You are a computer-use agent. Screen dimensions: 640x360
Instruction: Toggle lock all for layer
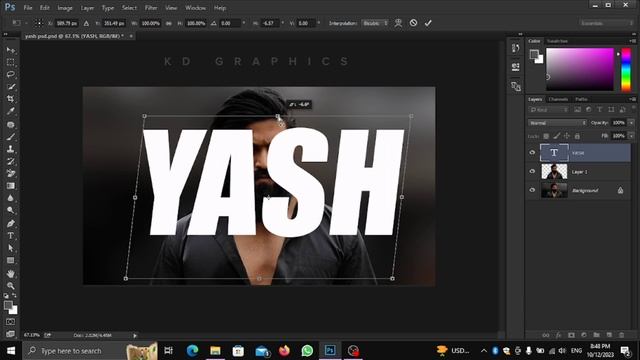click(x=577, y=136)
